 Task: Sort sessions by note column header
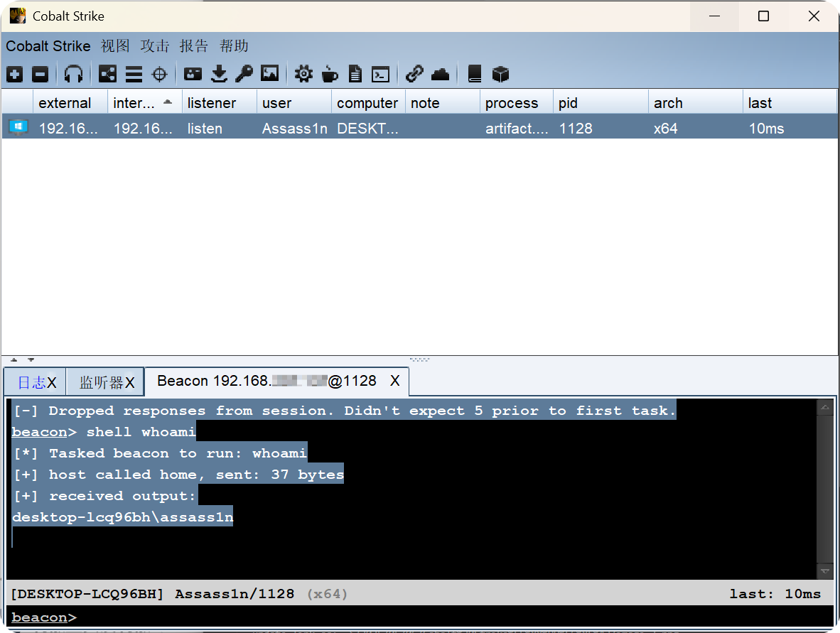443,103
